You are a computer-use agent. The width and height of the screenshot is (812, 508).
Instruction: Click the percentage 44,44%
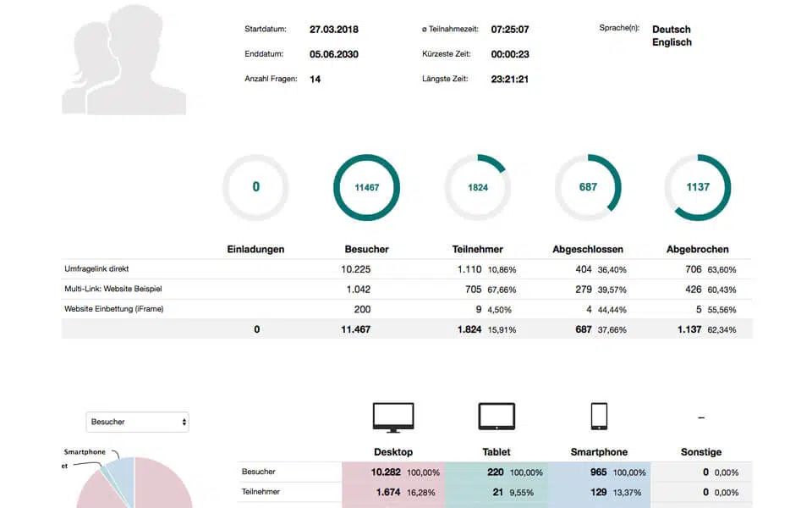[x=612, y=310]
